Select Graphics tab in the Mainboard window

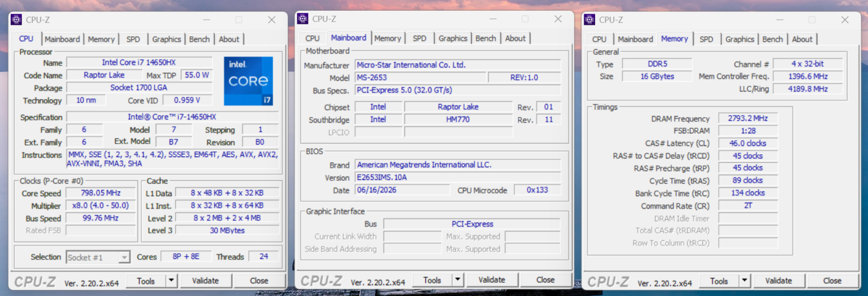coord(453,38)
